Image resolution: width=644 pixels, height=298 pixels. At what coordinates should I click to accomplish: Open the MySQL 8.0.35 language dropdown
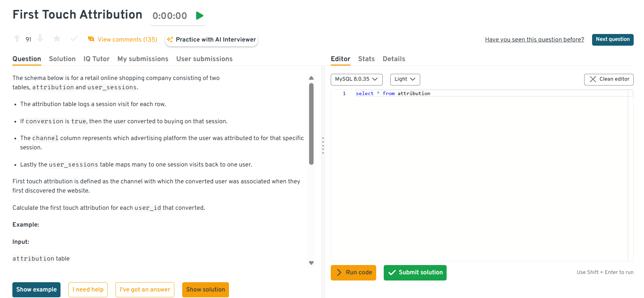356,79
